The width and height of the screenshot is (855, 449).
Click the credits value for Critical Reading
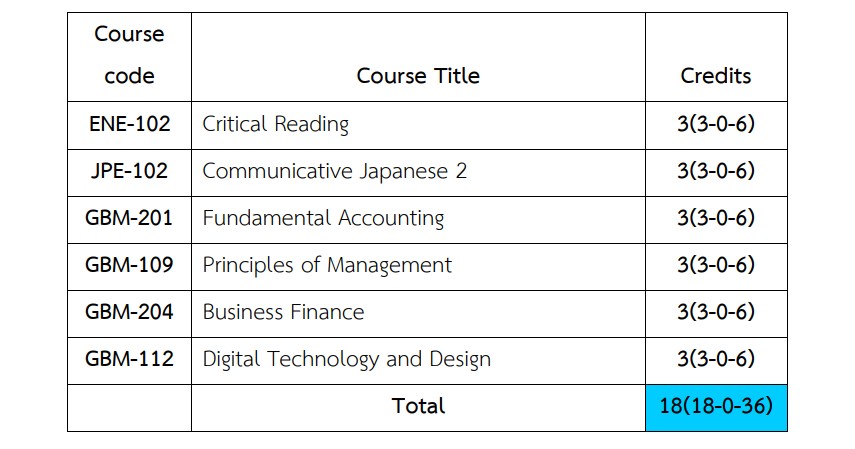[716, 125]
